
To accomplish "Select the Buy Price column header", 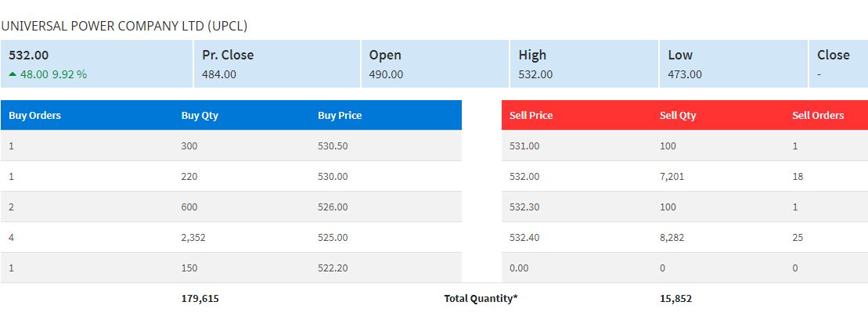I will tap(340, 116).
